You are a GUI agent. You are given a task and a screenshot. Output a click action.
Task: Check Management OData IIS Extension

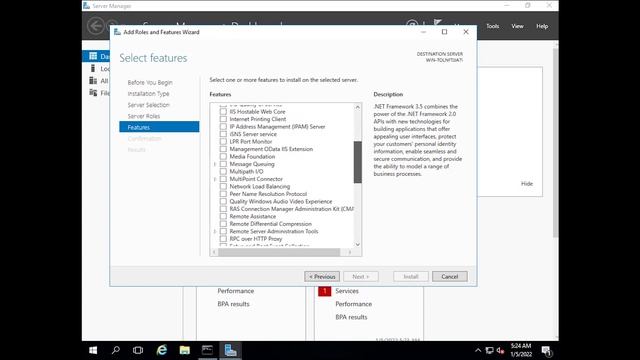(223, 149)
